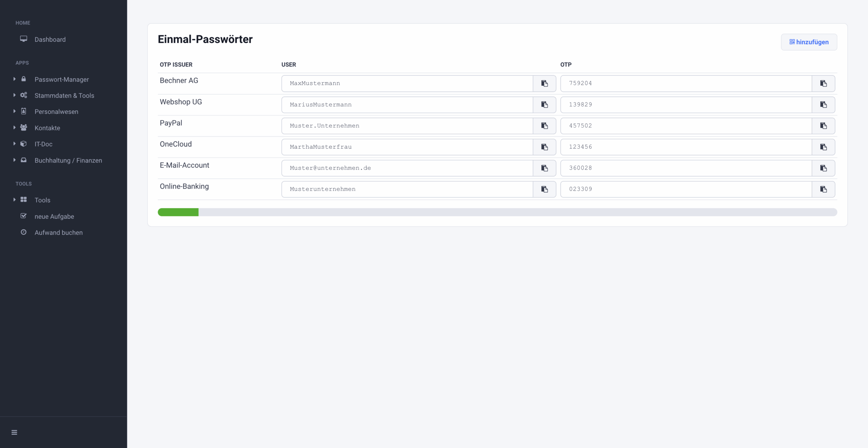
Task: Click the hinzufügen button
Action: tap(809, 42)
